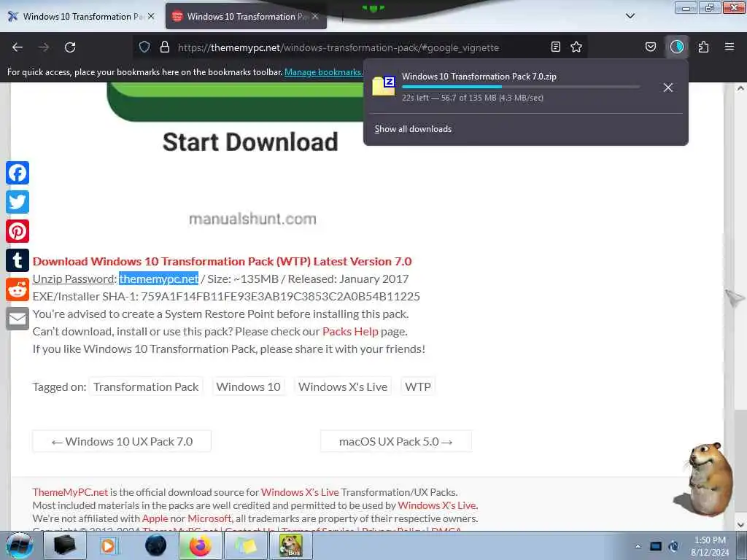Open the Firefox hamburger menu
This screenshot has height=560, width=747.
point(729,47)
